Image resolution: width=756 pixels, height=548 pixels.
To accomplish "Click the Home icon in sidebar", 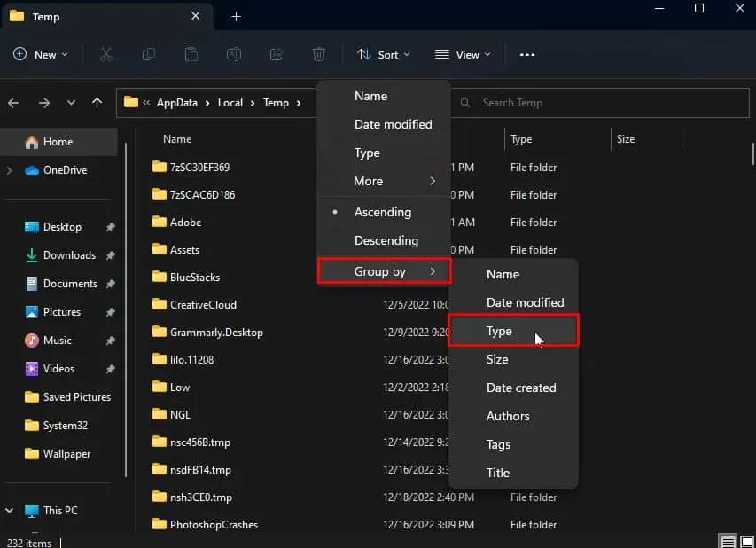I will [31, 142].
